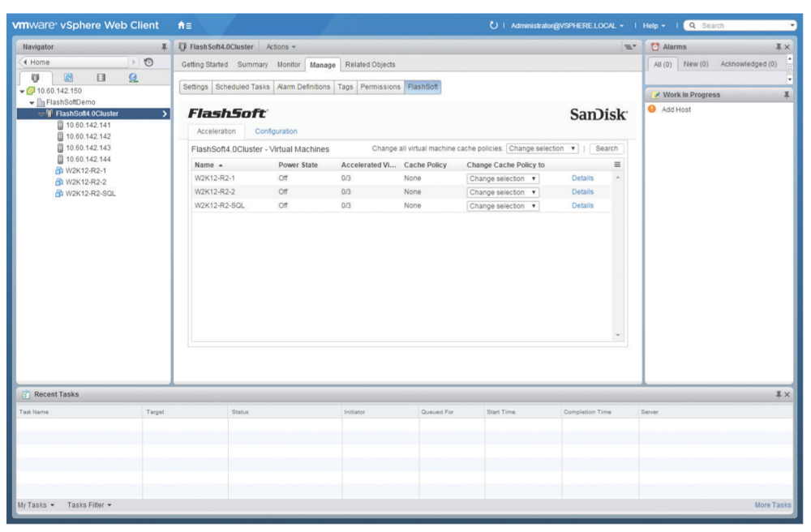Screen dimensions: 811x532
Task: Open the Hosts and Clusters inventory icon
Action: (35, 76)
